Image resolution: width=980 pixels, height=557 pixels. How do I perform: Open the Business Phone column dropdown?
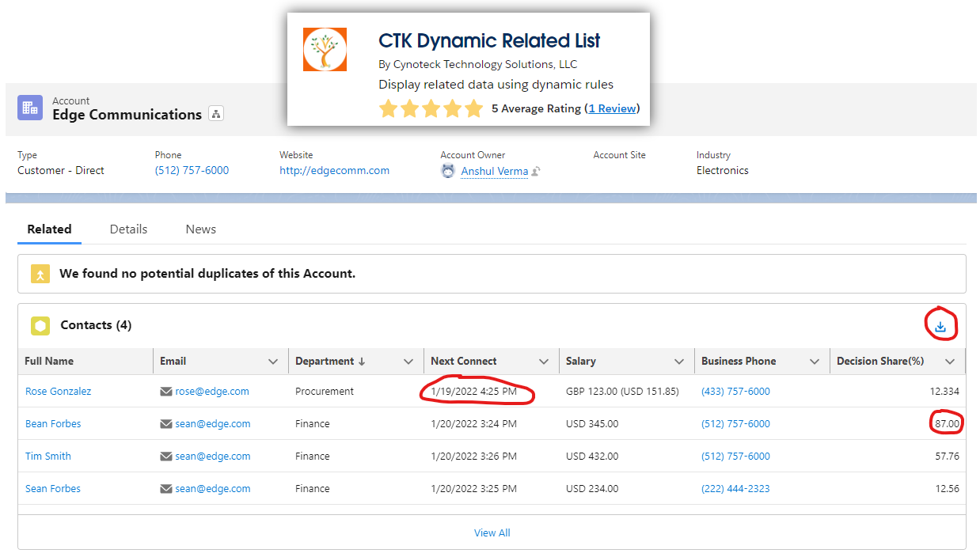815,362
